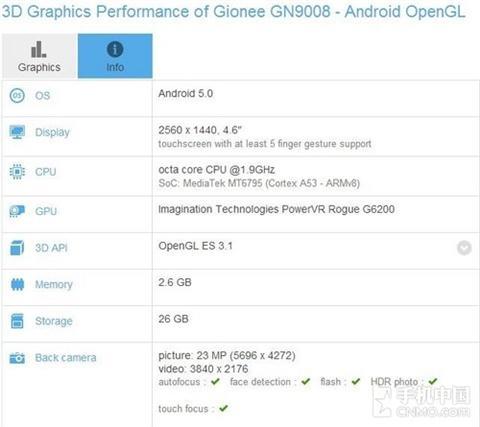Viewport: 480px width, 427px height.
Task: Click the HDR photo checkmark
Action: [x=433, y=381]
